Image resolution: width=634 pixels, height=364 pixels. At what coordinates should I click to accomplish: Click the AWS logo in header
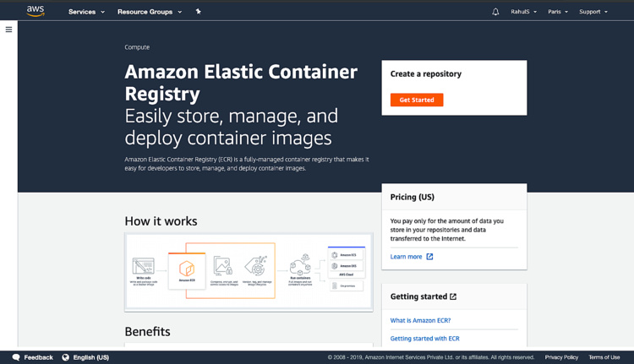[x=36, y=11]
